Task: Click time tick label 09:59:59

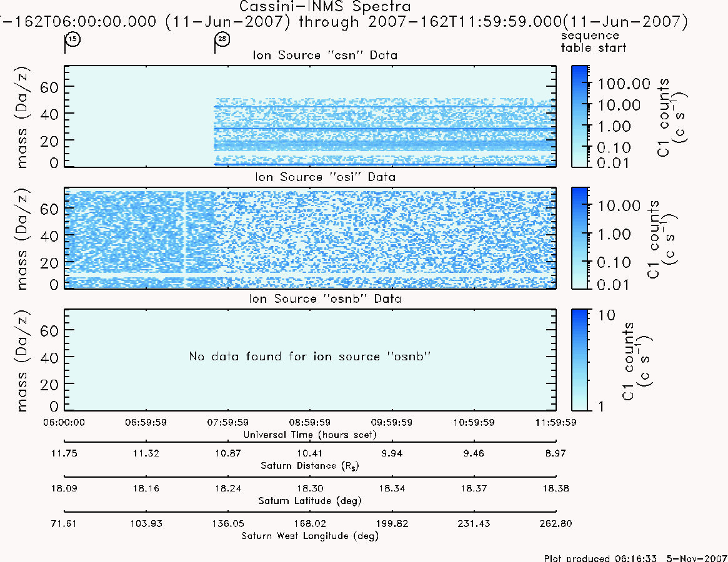Action: pos(391,422)
